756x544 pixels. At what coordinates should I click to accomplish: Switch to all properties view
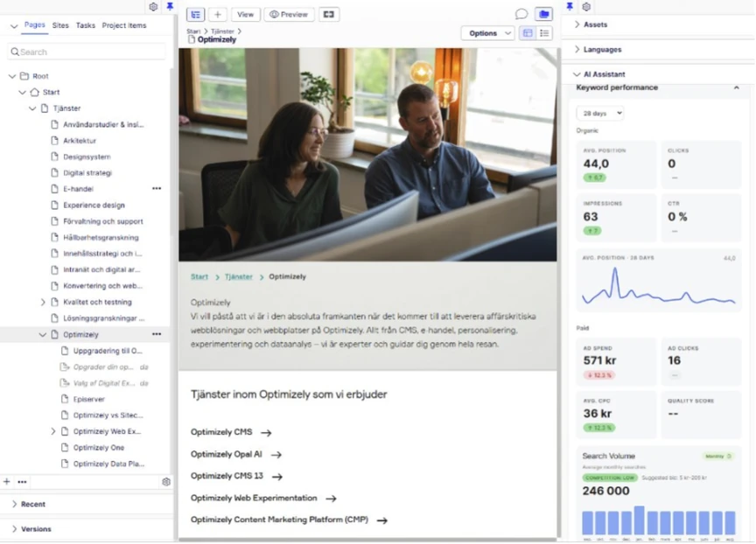pyautogui.click(x=545, y=32)
